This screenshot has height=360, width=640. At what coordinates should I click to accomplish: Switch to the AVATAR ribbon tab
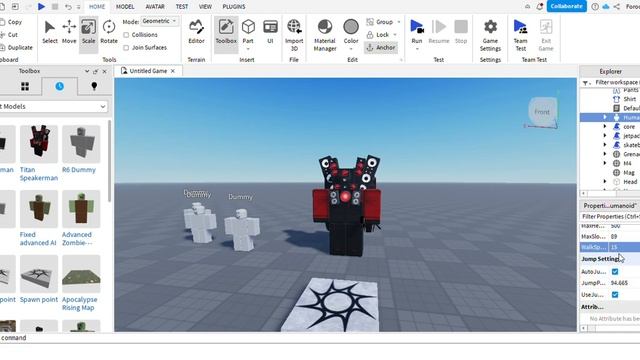155,7
